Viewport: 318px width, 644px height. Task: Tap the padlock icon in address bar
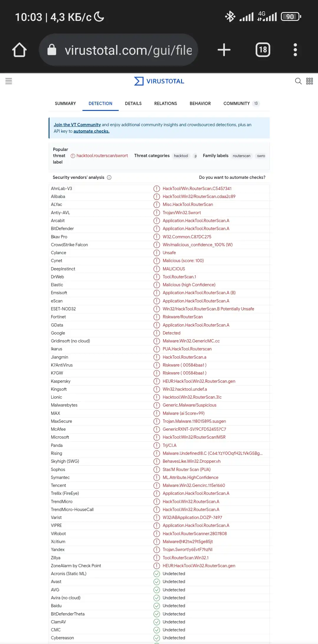coord(52,50)
